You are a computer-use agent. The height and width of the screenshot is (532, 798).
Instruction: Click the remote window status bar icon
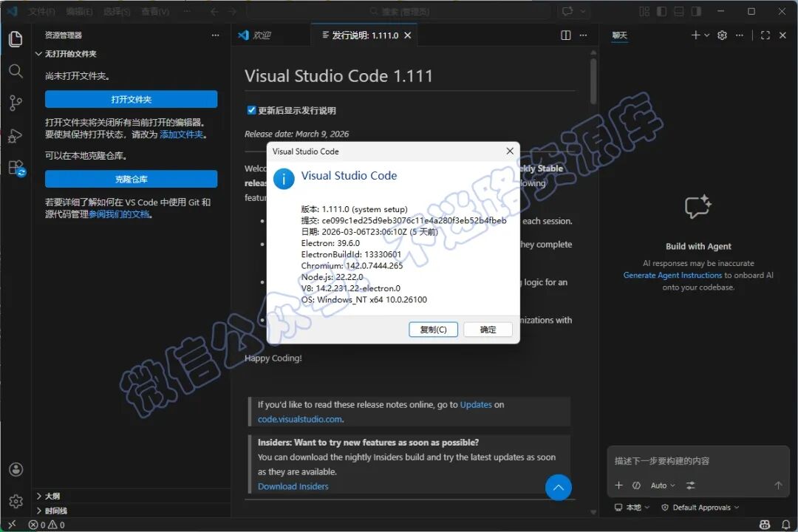click(12, 525)
